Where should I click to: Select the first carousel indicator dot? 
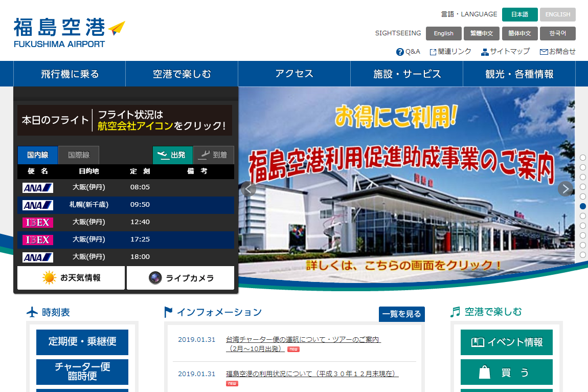click(583, 158)
